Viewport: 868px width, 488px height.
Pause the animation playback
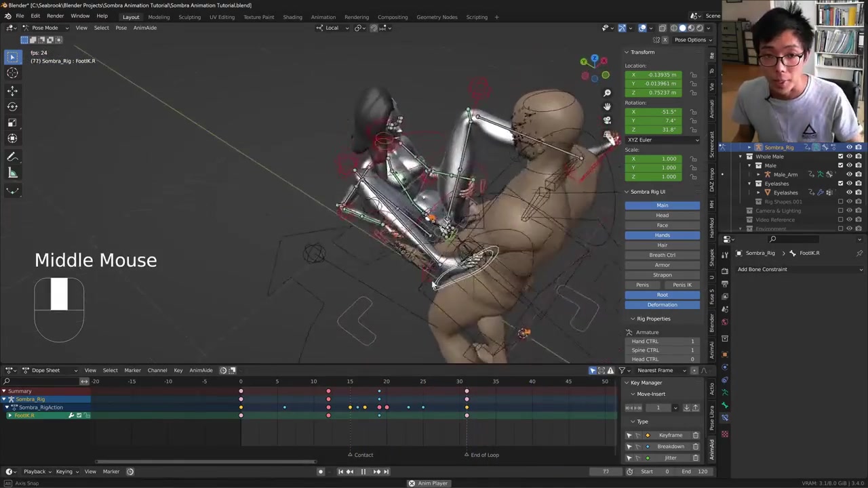(363, 472)
